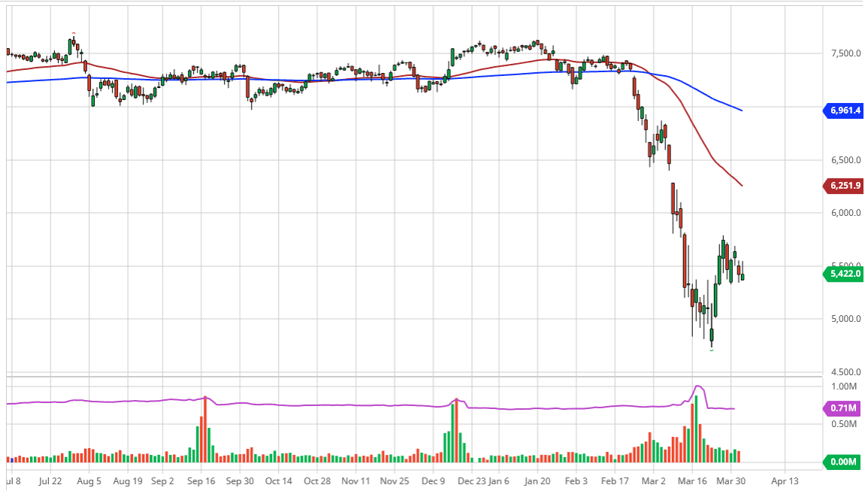Click the Jul 22 date label
The width and height of the screenshot is (868, 491).
[x=52, y=480]
